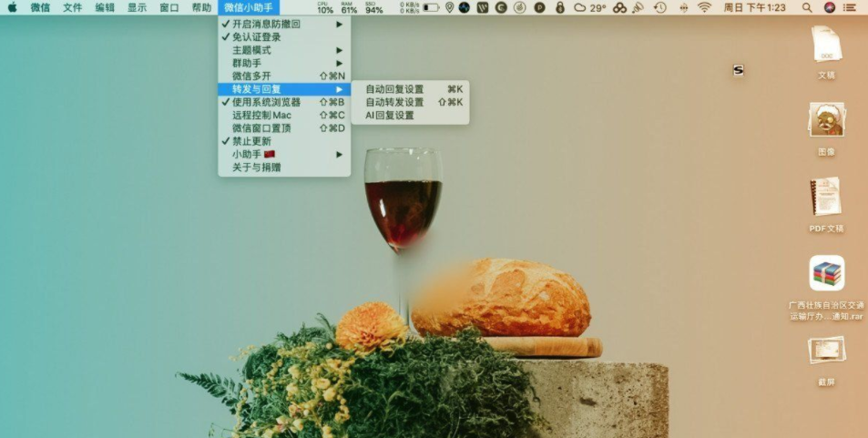Open the 文件 menu in menu bar
868x438 pixels.
(73, 7)
